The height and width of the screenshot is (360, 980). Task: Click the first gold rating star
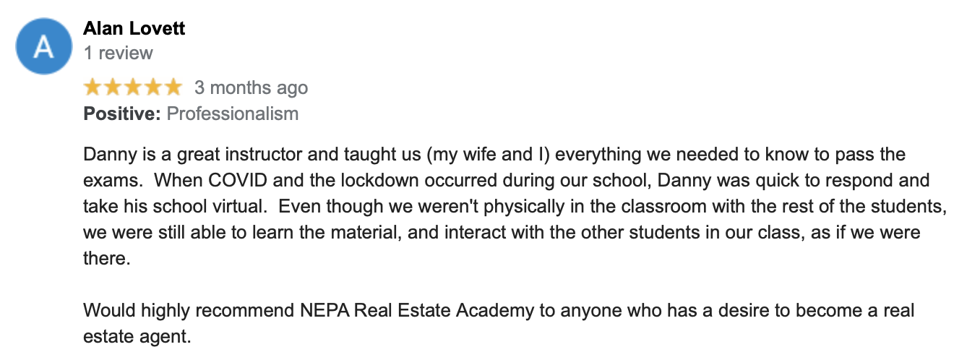tap(93, 88)
